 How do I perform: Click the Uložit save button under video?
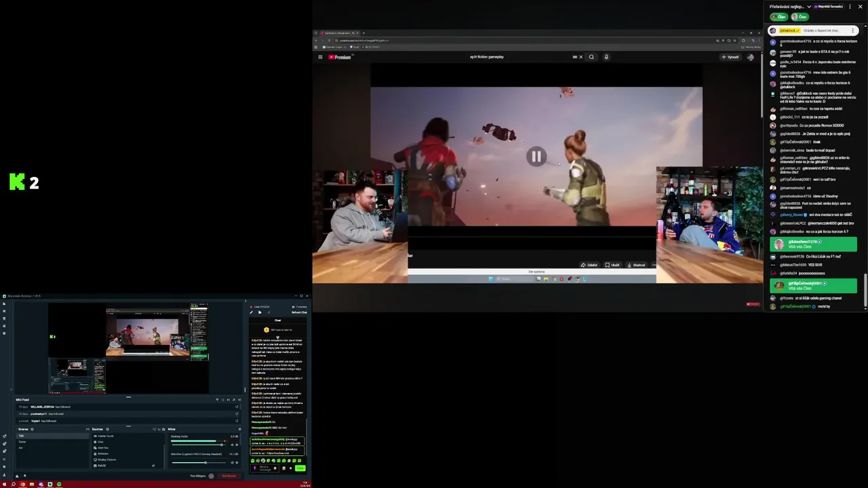tap(612, 265)
